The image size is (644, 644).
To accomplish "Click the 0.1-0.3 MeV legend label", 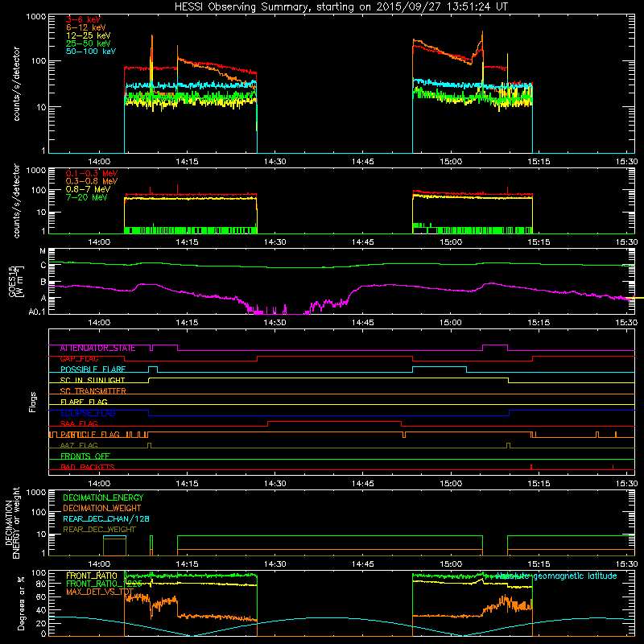I will [x=92, y=173].
